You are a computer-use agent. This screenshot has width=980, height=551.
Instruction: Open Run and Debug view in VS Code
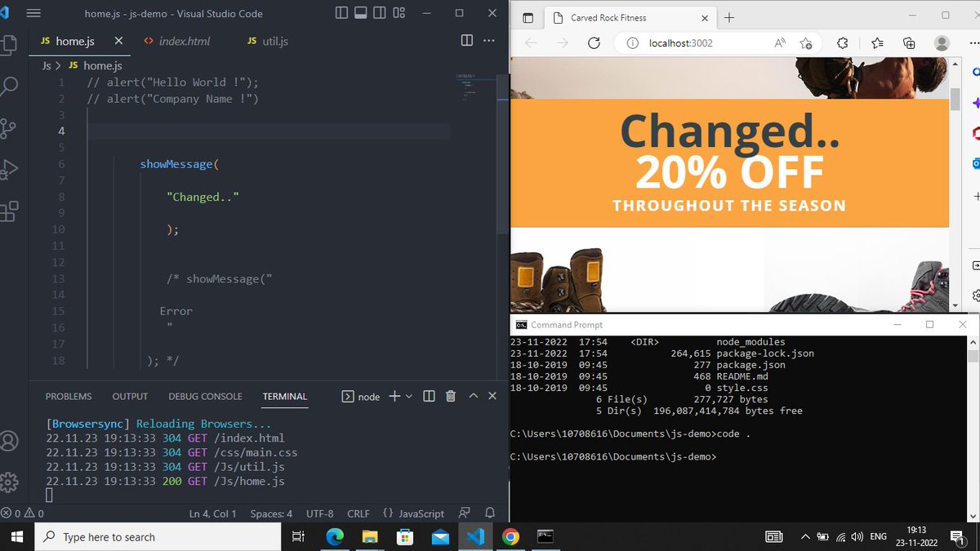(8, 170)
